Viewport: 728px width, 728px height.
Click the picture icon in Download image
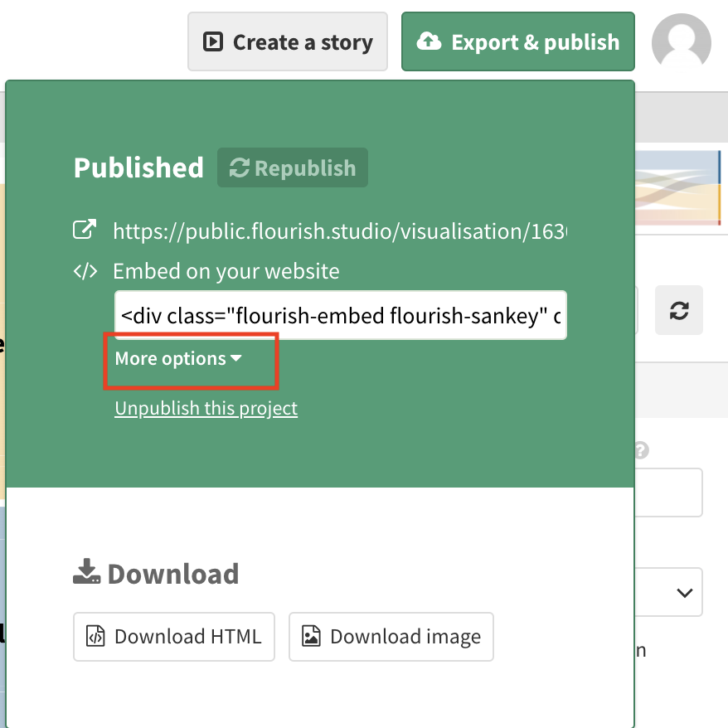[311, 637]
